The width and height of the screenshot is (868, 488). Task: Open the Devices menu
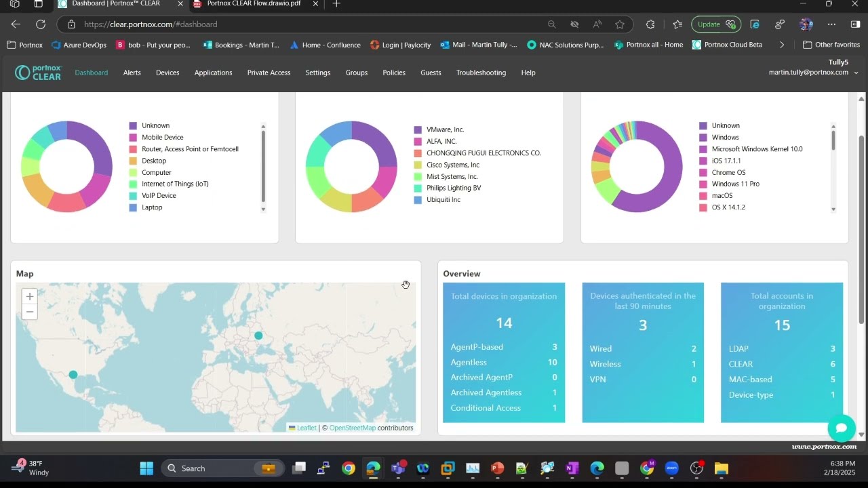(167, 73)
